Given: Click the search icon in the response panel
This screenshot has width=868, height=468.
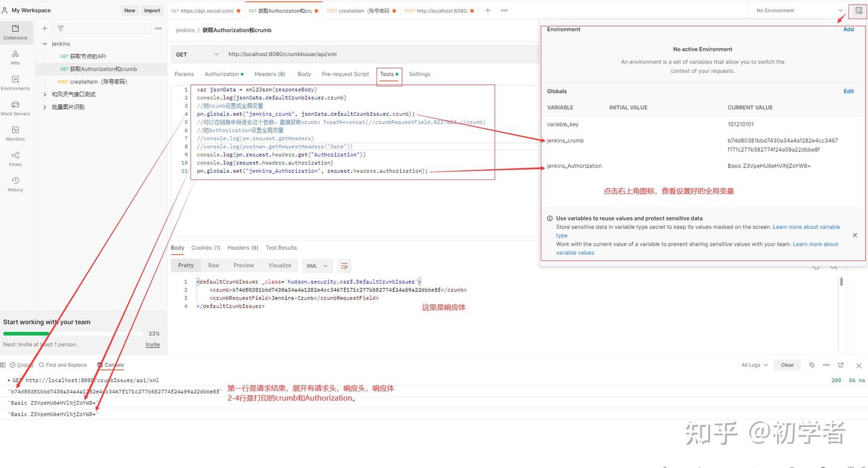Looking at the screenshot, I should (x=834, y=266).
